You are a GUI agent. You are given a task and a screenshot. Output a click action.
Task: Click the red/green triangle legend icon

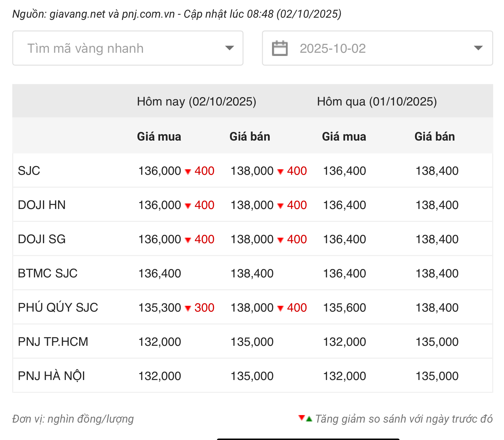coord(305,418)
